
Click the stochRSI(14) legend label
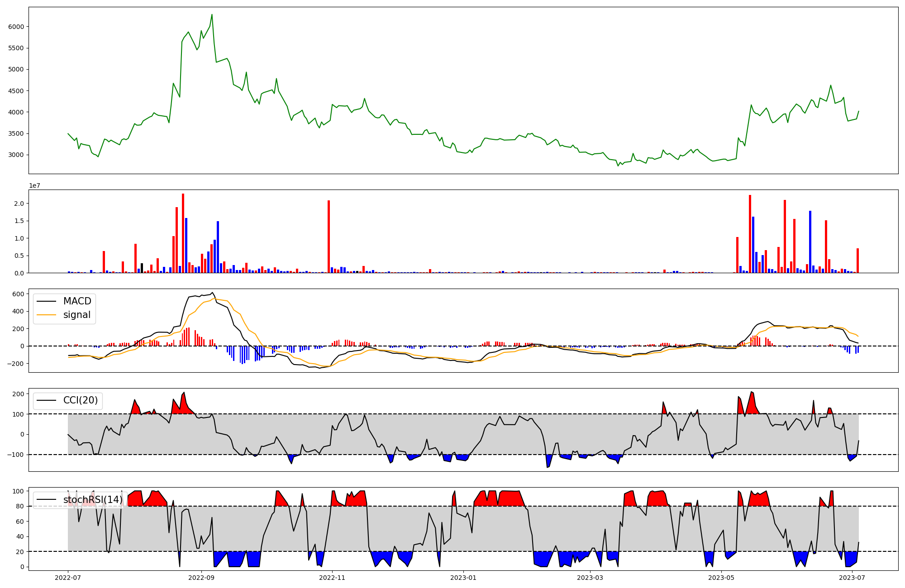click(93, 500)
